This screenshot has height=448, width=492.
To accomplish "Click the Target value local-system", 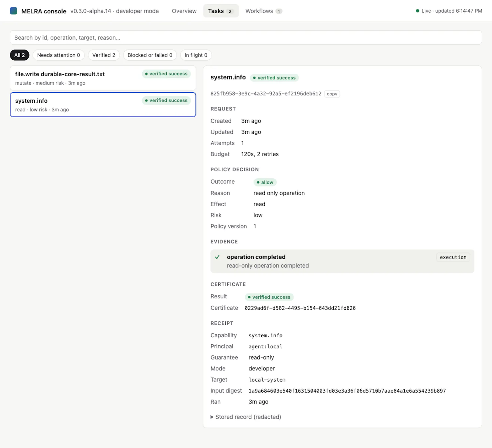I will pos(267,380).
